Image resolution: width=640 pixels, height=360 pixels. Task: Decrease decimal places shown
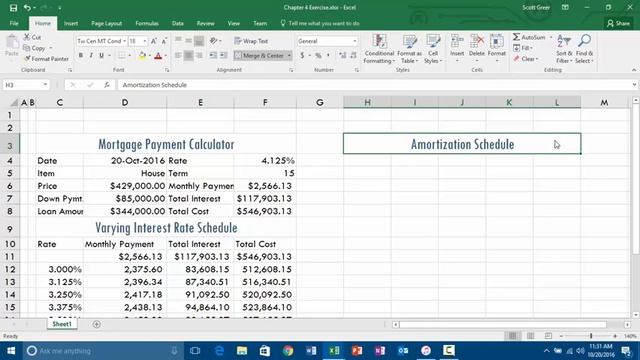[x=353, y=56]
